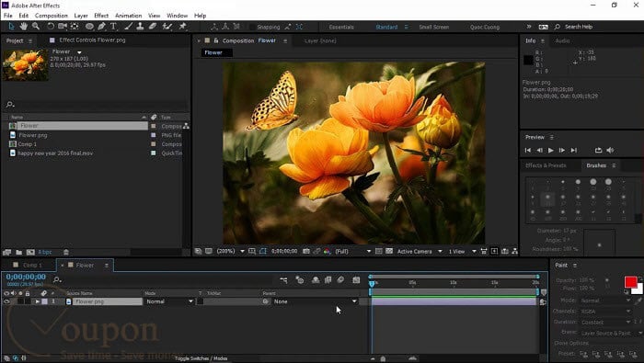Image resolution: width=644 pixels, height=363 pixels.
Task: Open the Parent None dropdown
Action: (315, 301)
